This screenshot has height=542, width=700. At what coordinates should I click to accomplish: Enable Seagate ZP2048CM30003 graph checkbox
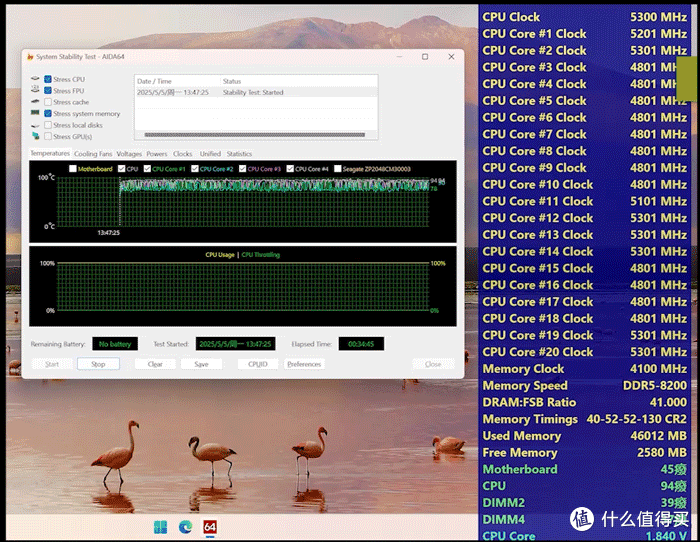338,169
